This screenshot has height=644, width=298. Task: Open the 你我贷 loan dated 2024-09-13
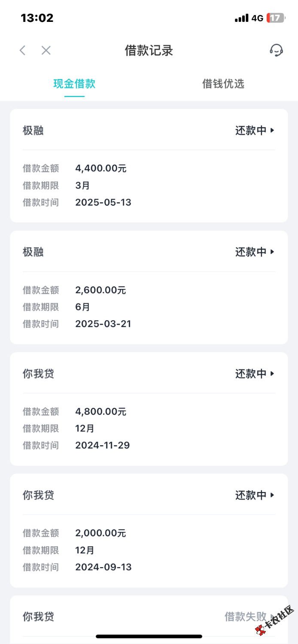click(149, 531)
